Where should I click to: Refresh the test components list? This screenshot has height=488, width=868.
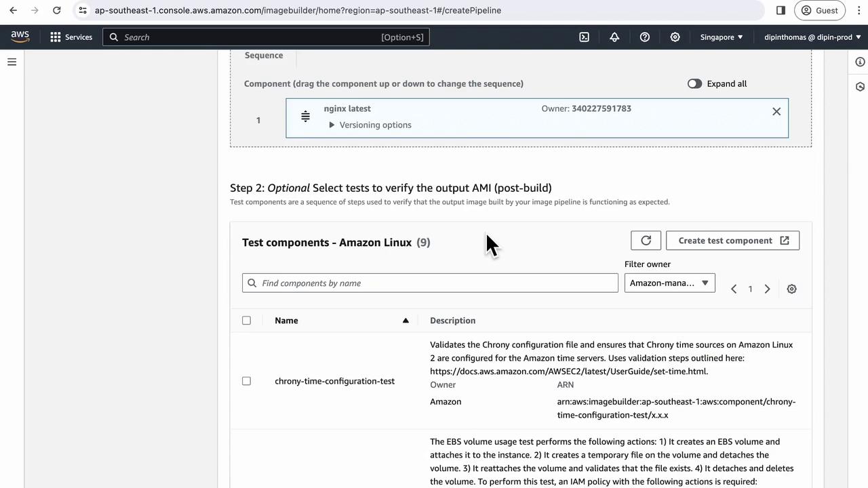(646, 241)
